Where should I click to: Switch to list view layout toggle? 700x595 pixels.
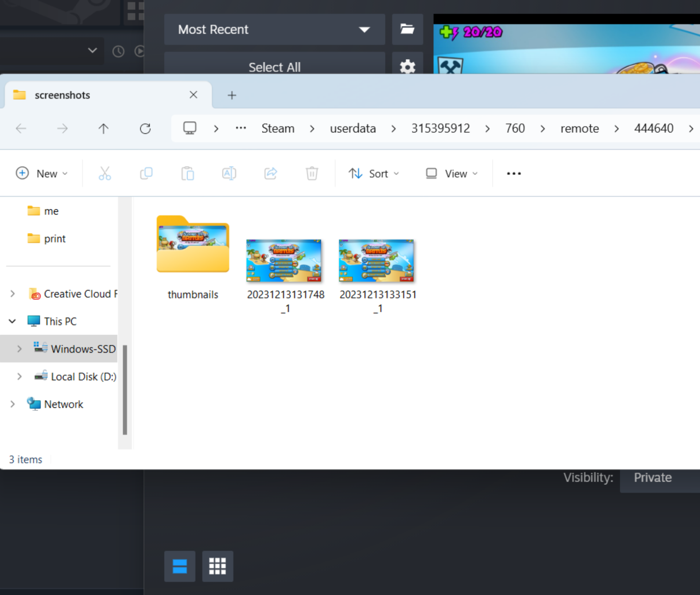coord(180,566)
